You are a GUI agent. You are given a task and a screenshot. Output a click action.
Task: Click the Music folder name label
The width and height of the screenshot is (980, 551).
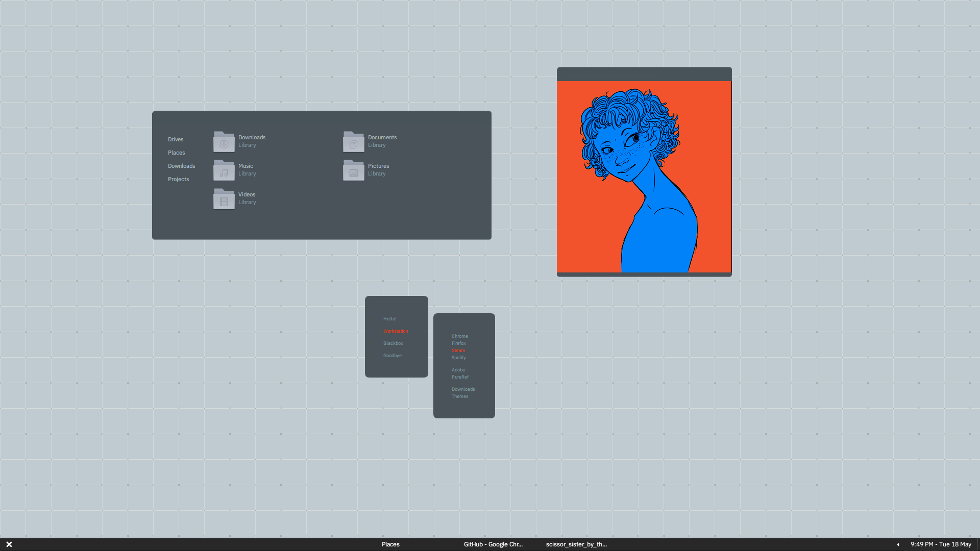click(x=246, y=166)
